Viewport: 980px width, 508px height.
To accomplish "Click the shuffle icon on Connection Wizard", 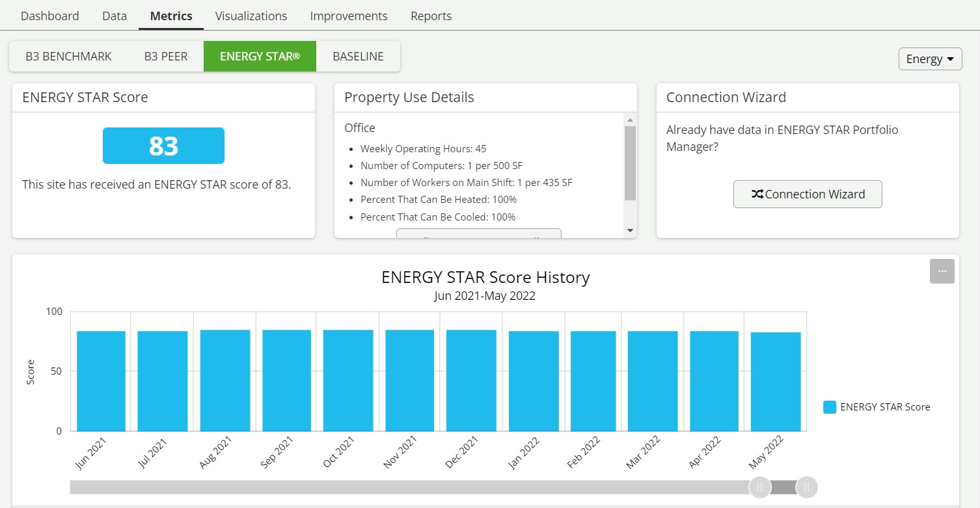I will (757, 194).
